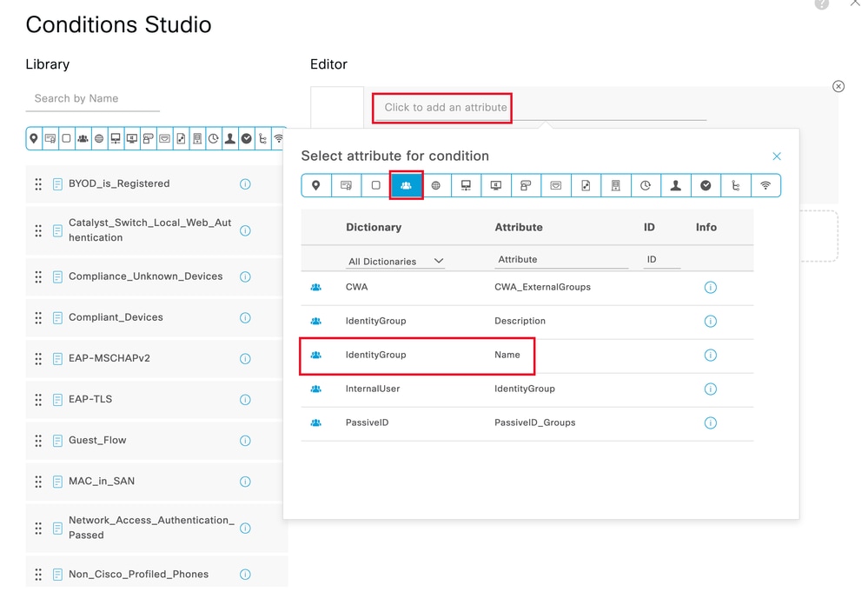Select Compliance_Unknown_Devices library condition

[x=155, y=276]
